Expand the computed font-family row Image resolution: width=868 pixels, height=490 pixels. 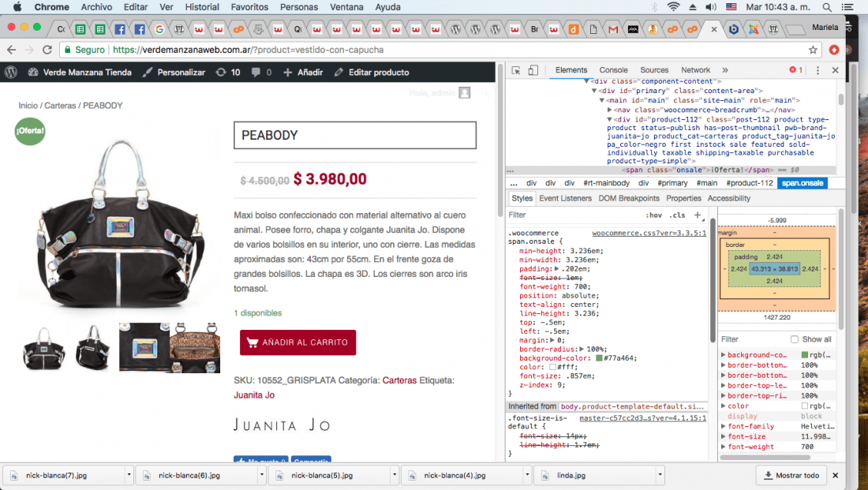click(x=723, y=426)
